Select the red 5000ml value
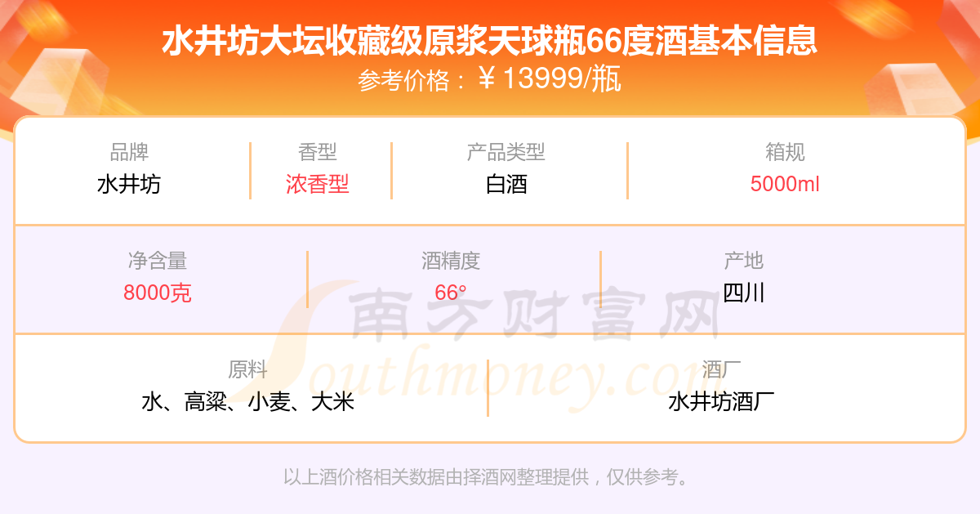The height and width of the screenshot is (514, 980). (x=785, y=184)
